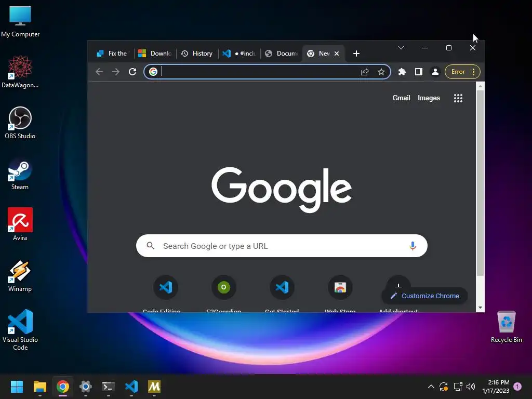Open terminal app in taskbar

(109, 387)
